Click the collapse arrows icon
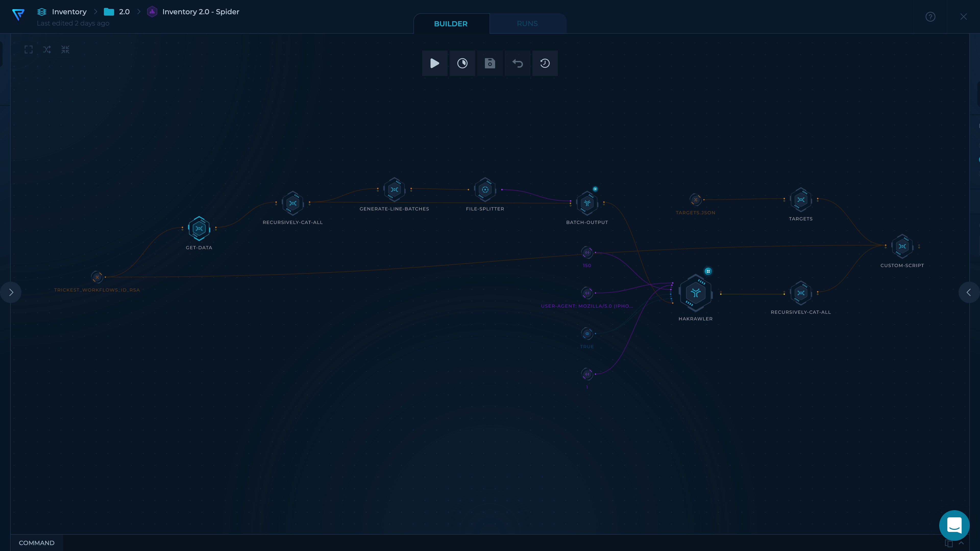Viewport: 980px width, 551px height. 65,49
